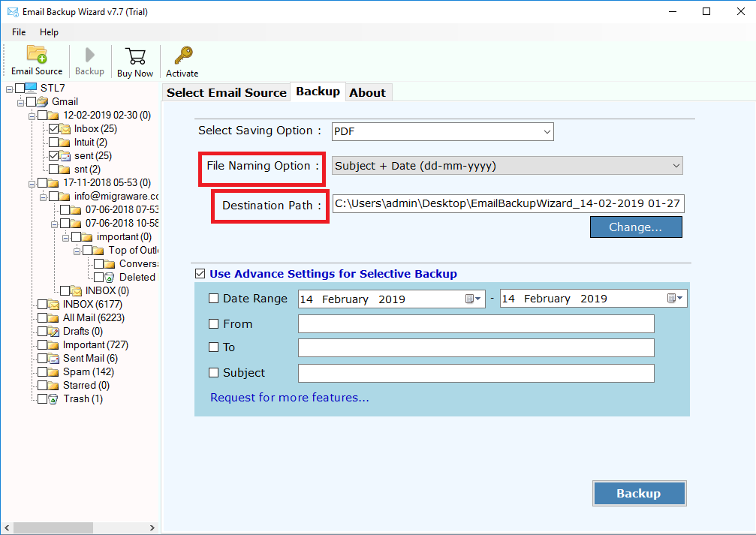
Task: Collapse the info@migraware account node
Action: (44, 197)
